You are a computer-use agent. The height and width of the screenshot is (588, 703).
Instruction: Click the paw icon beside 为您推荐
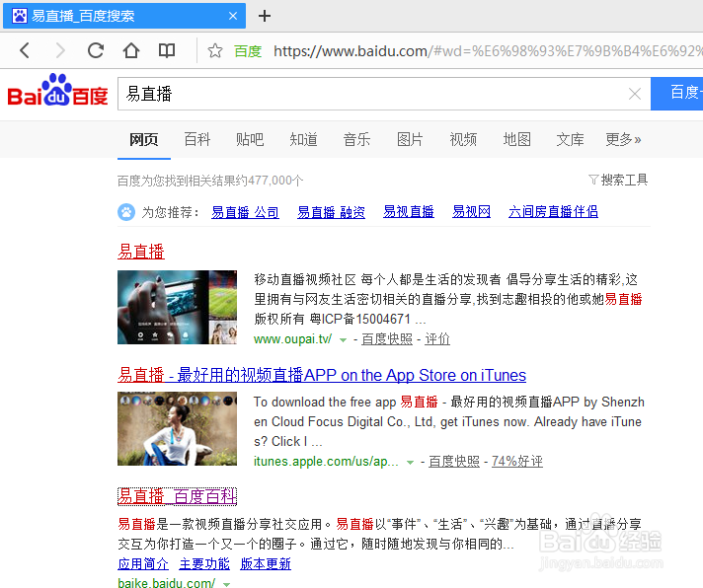(x=126, y=212)
